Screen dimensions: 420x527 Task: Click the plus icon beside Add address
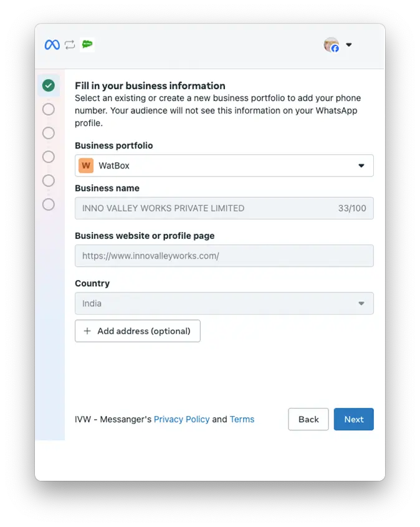click(88, 331)
